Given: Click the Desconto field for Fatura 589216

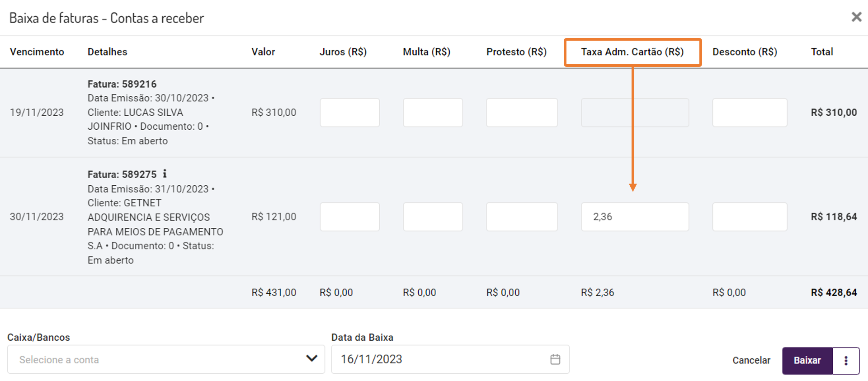Looking at the screenshot, I should [750, 113].
